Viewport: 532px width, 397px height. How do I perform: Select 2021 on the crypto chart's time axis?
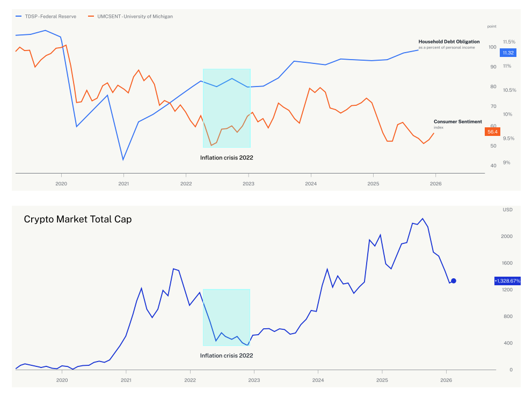coord(126,380)
